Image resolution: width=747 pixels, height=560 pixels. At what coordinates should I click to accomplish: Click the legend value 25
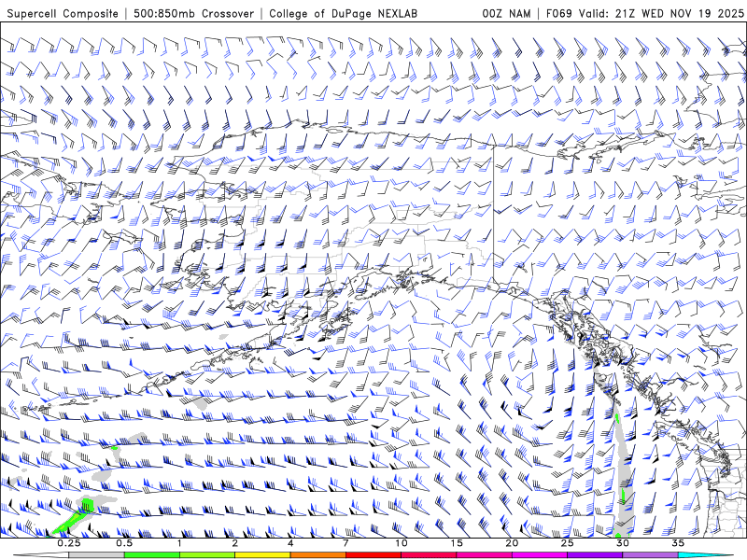coord(567,543)
